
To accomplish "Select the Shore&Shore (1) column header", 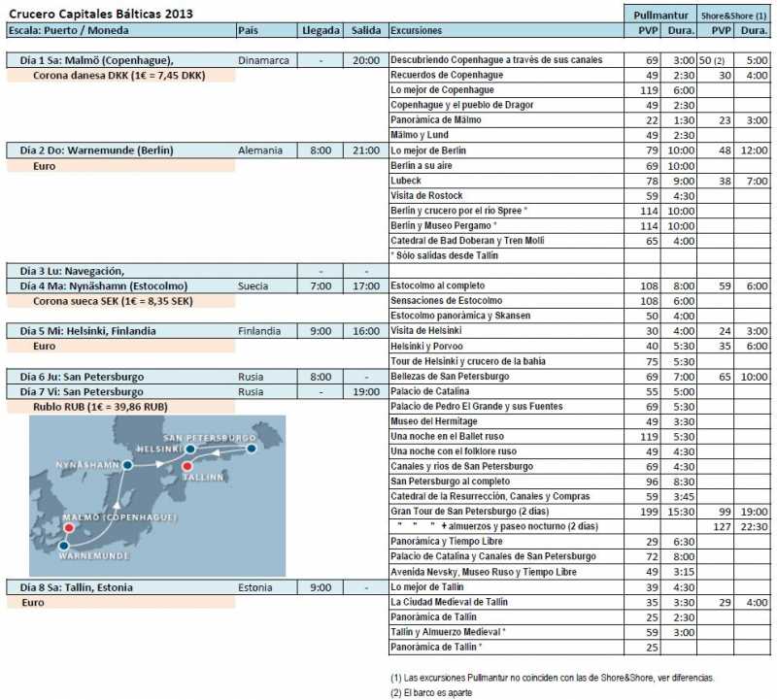I will pos(734,15).
